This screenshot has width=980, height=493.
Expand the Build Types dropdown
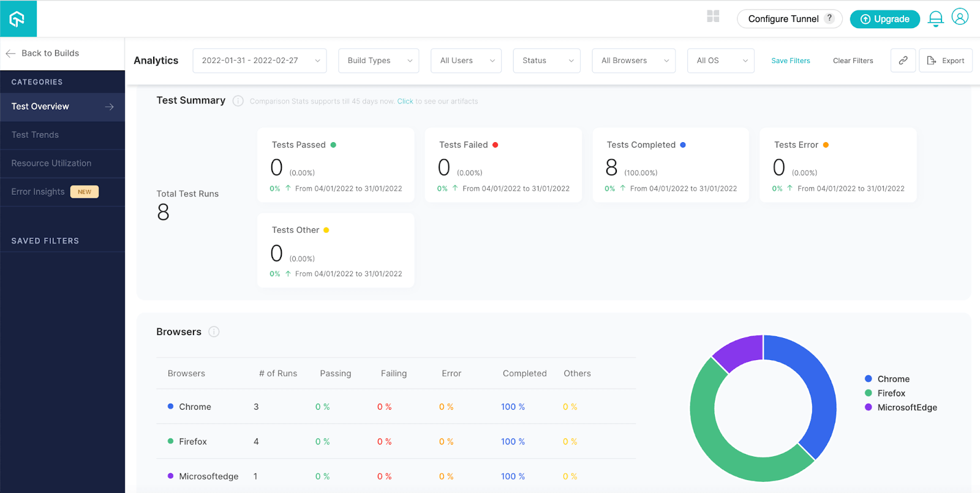(379, 61)
